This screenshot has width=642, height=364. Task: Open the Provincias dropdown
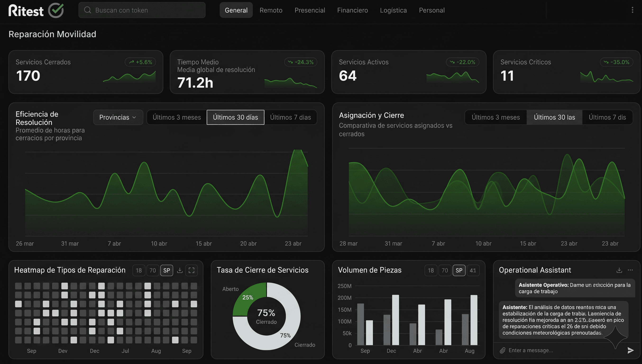(x=118, y=117)
